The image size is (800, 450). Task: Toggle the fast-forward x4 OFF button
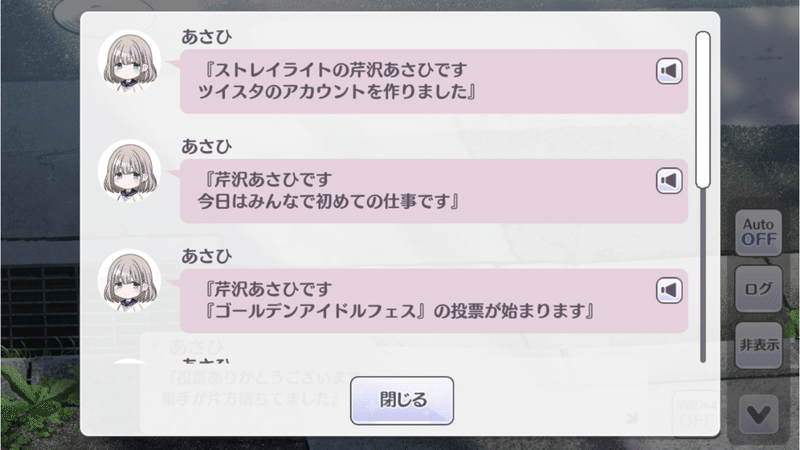[696, 413]
